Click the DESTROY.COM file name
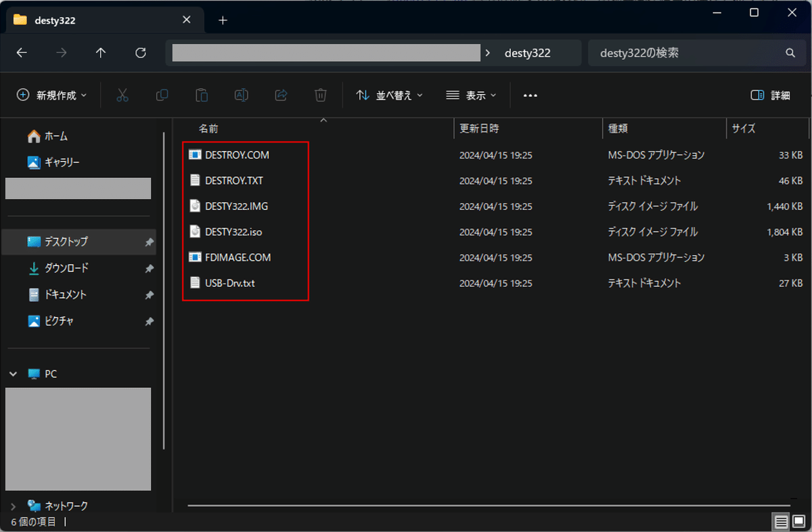 point(237,155)
